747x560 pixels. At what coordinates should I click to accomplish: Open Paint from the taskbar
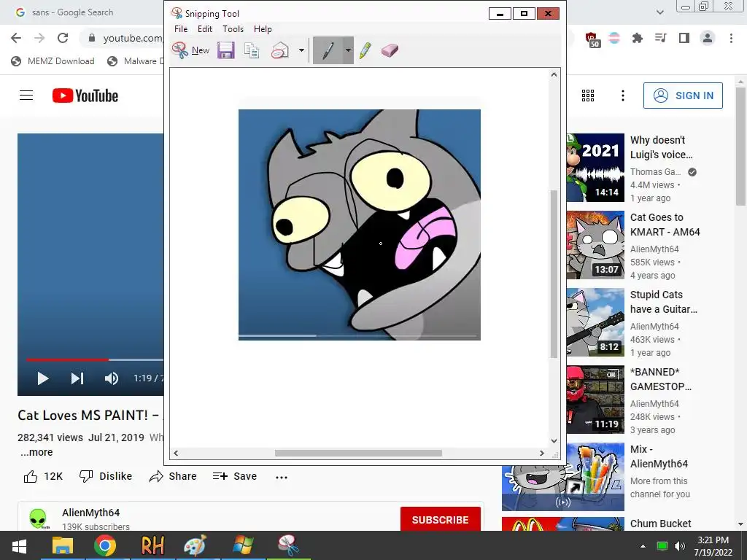click(x=196, y=545)
